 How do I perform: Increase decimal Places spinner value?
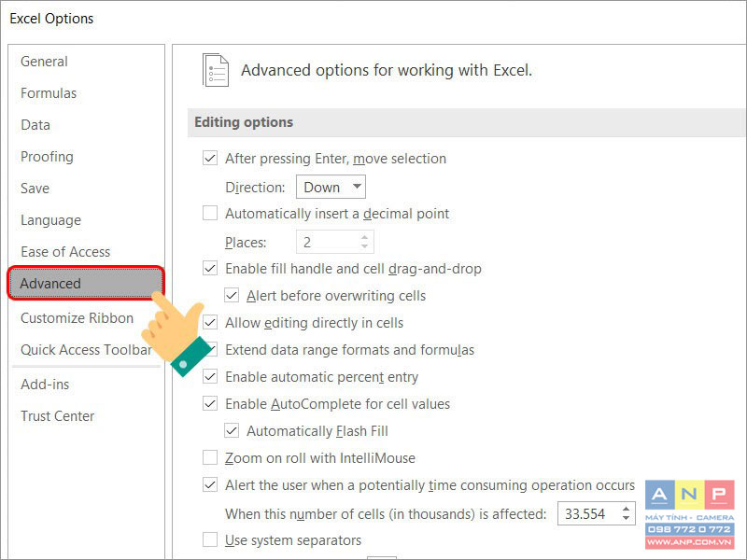pos(364,237)
